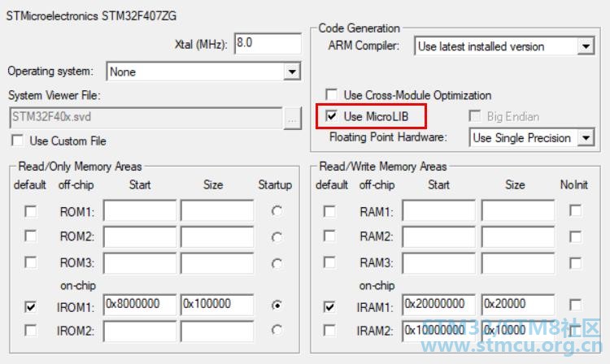Click the IROM1 Size field 0x100000
The height and width of the screenshot is (364, 610).
point(217,304)
